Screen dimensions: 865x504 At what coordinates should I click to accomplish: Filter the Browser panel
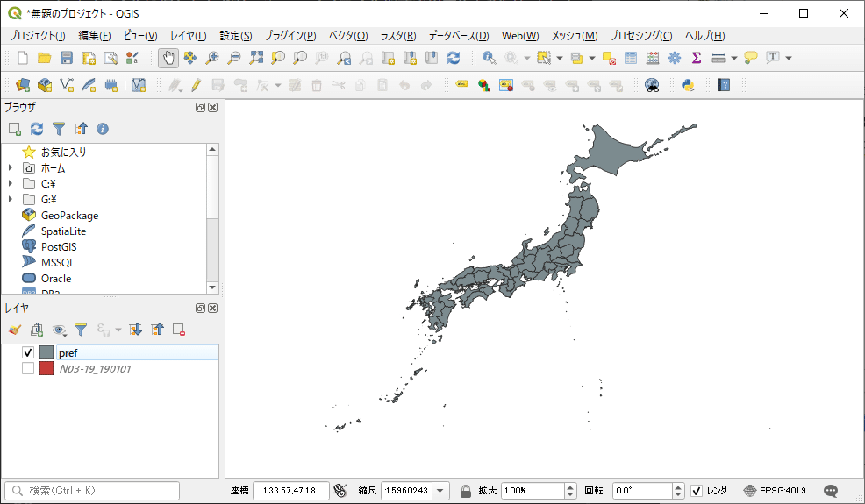tap(59, 129)
